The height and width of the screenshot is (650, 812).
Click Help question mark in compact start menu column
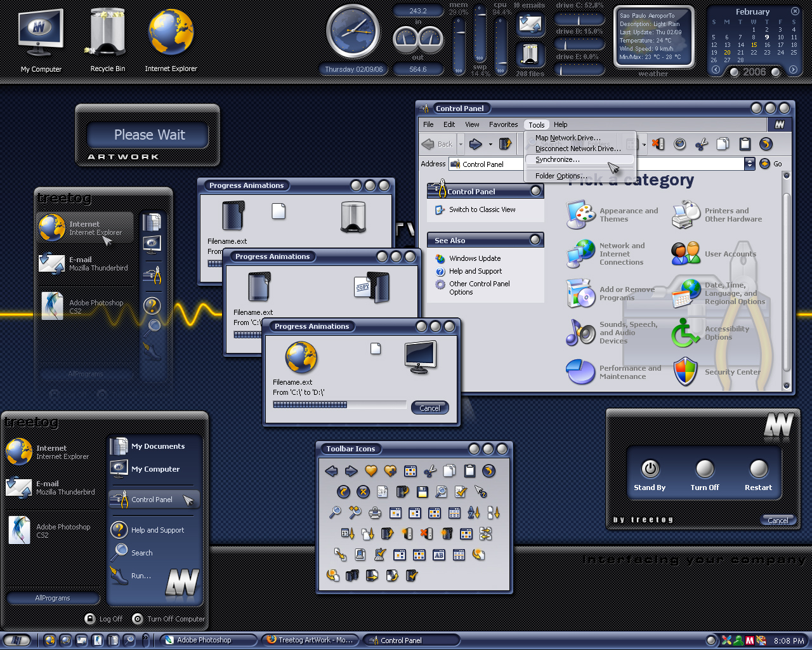point(152,306)
